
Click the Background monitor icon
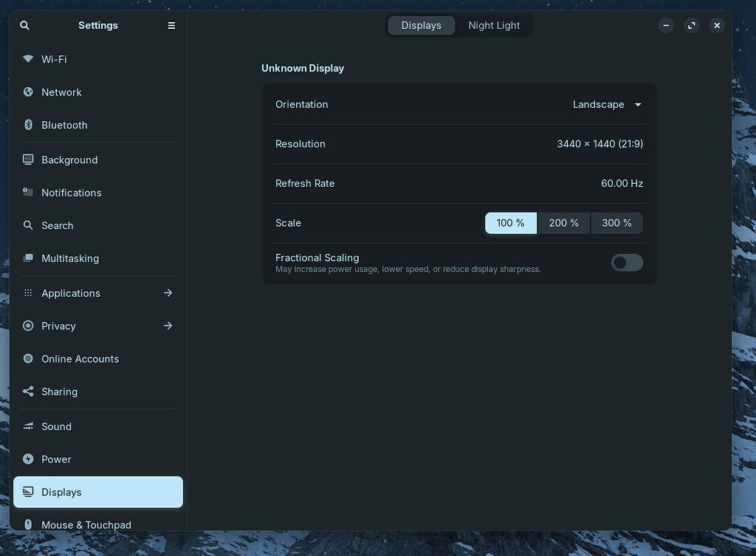pos(28,159)
